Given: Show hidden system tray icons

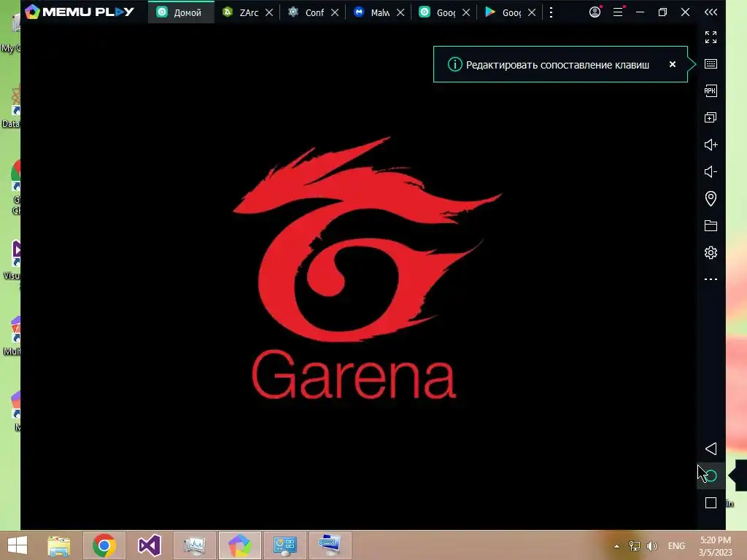Looking at the screenshot, I should point(616,546).
